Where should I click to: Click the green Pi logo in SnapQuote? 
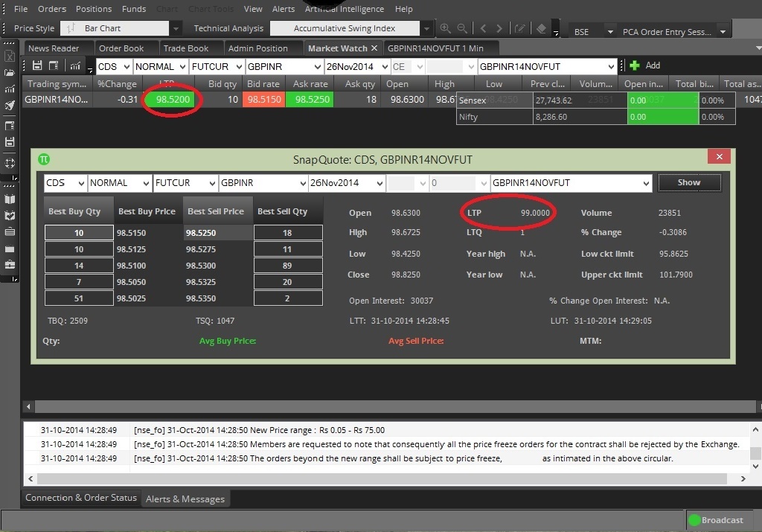tap(44, 159)
